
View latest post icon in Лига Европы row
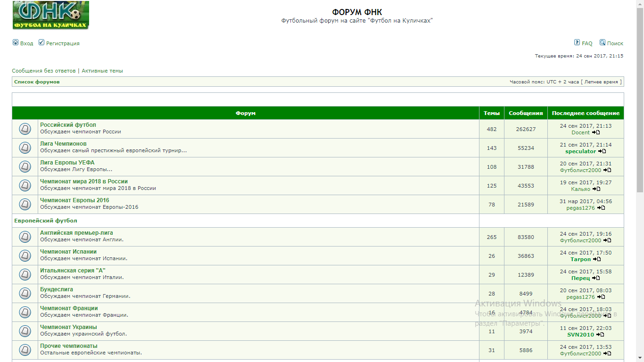[x=607, y=170]
